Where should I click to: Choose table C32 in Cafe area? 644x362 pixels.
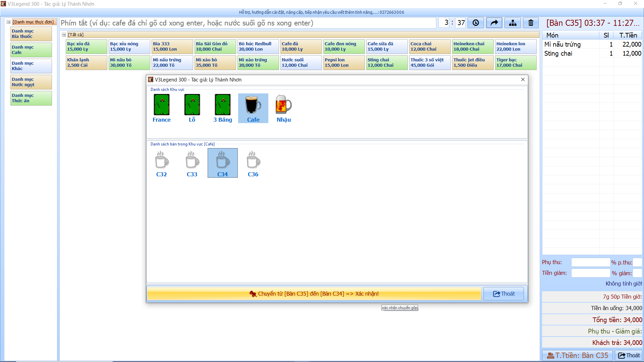[x=162, y=163]
